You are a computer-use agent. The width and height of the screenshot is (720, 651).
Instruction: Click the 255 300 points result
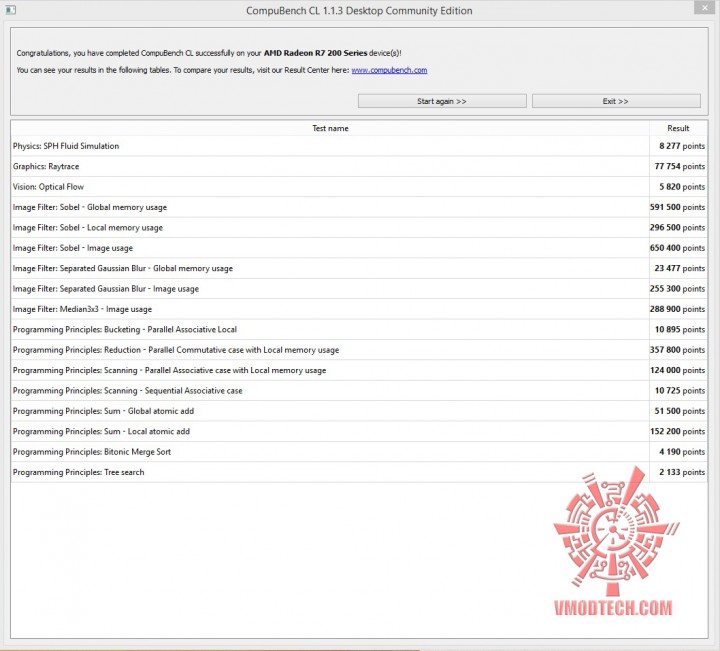pyautogui.click(x=677, y=289)
